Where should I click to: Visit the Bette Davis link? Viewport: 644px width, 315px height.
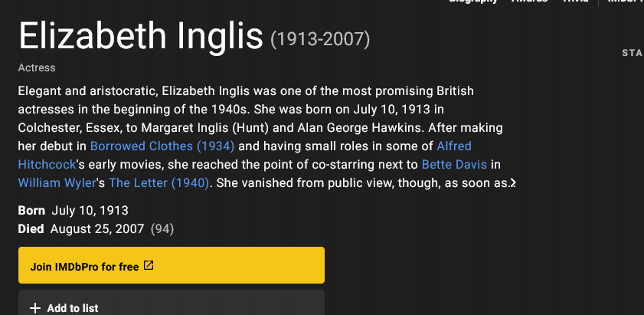(454, 164)
